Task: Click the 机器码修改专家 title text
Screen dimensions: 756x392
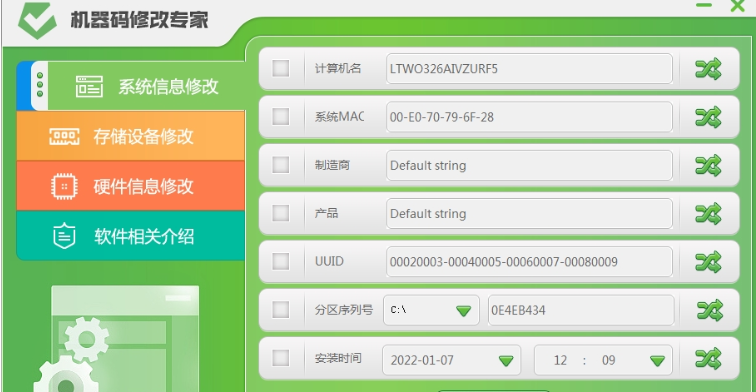Action: click(139, 20)
